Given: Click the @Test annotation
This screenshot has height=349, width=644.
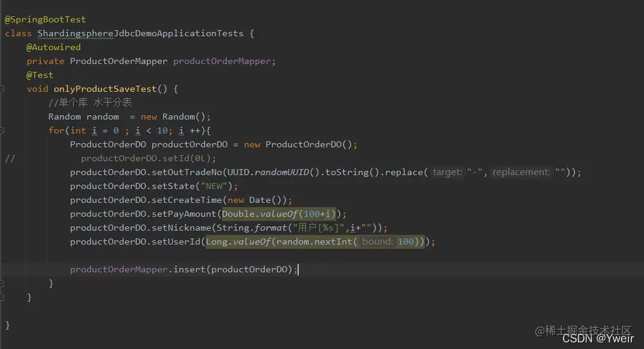Looking at the screenshot, I should click(x=40, y=75).
